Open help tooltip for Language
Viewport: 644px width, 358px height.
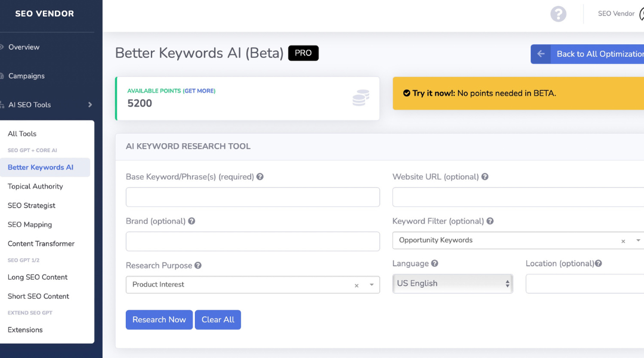[x=435, y=264]
